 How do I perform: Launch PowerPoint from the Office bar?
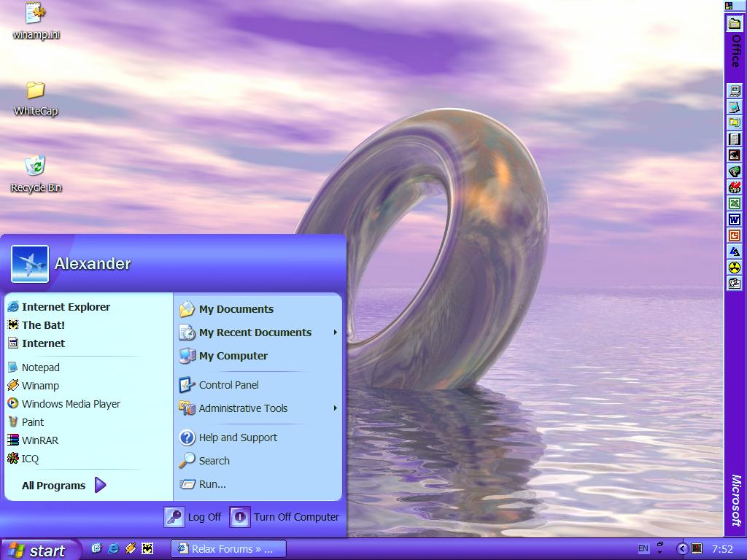(x=735, y=236)
